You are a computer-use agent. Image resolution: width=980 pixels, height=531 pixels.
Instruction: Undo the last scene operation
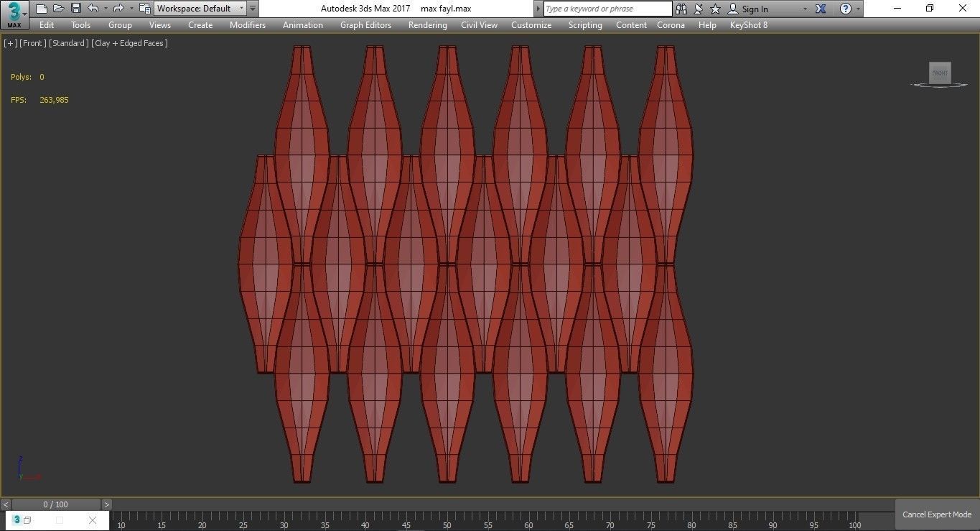93,9
